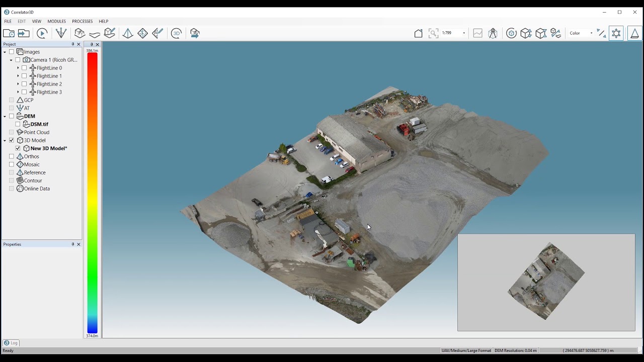
Task: Expand the FlightLine 0 node
Action: pyautogui.click(x=18, y=68)
